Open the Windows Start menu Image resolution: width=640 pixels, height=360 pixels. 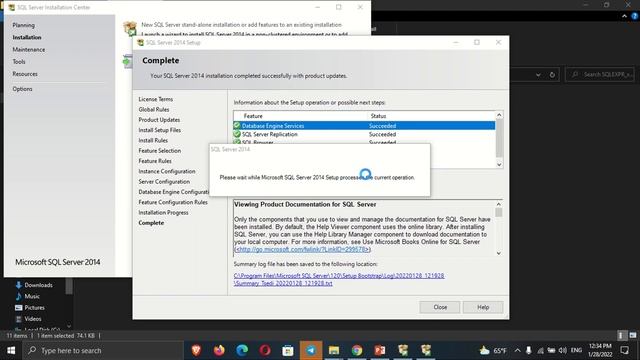(x=11, y=350)
